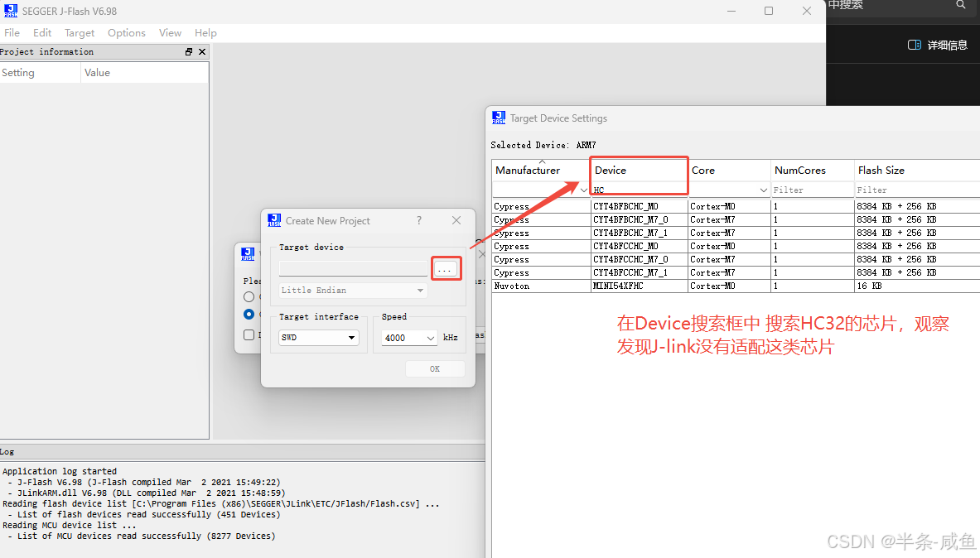The width and height of the screenshot is (980, 558).
Task: Open the Help menu
Action: point(205,33)
